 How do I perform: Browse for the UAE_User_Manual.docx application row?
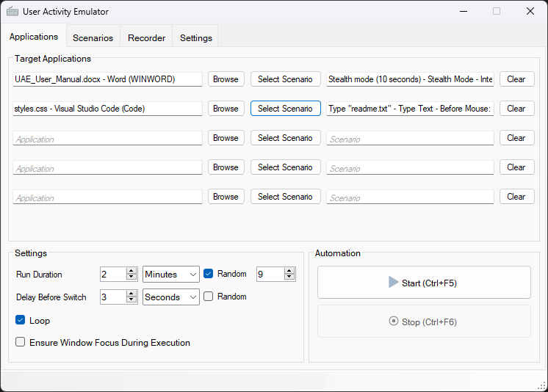(x=226, y=79)
